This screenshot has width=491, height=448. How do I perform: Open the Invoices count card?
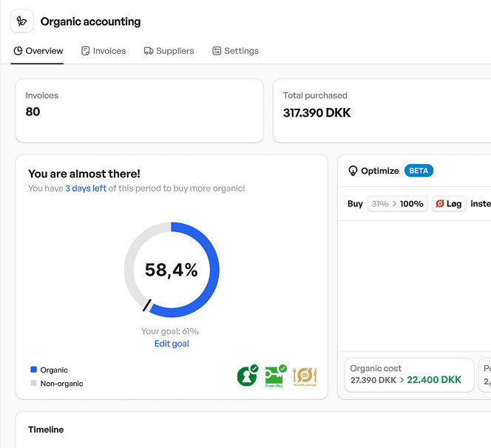click(139, 111)
